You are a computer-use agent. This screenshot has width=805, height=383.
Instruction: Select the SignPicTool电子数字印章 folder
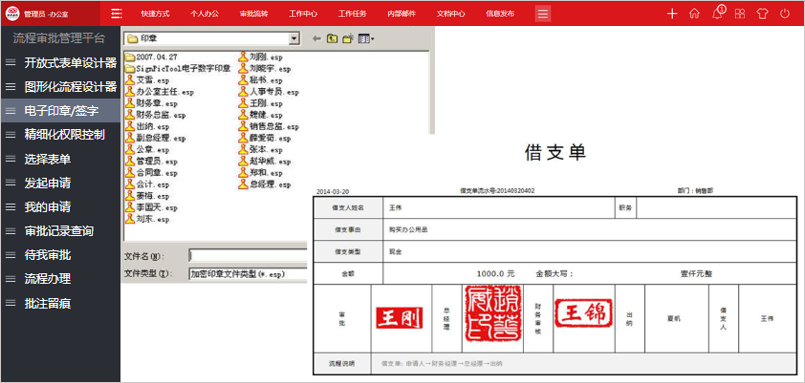178,68
